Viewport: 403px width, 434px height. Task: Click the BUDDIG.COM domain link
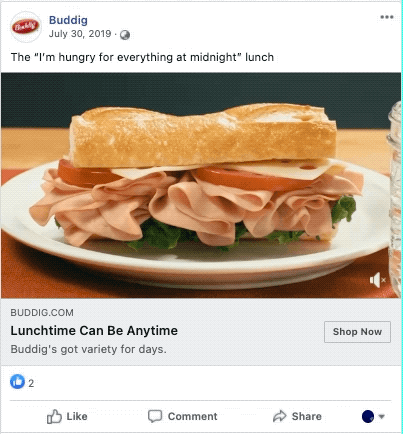pyautogui.click(x=42, y=313)
